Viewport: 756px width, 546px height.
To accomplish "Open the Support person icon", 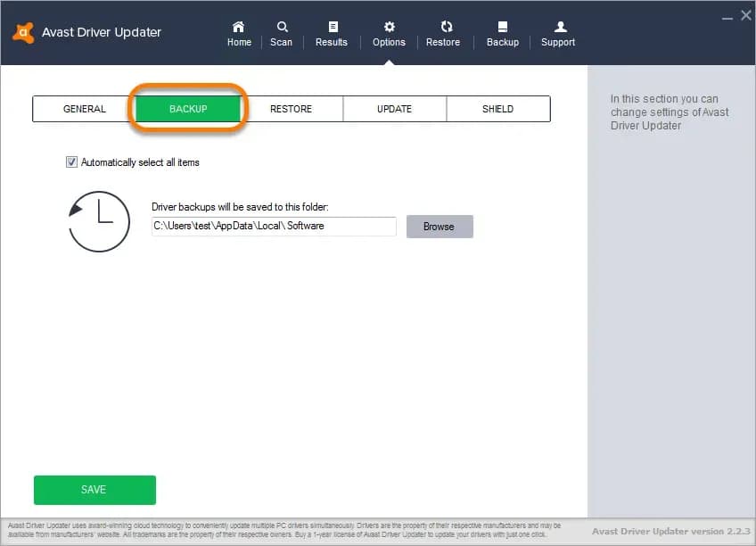I will tap(560, 27).
